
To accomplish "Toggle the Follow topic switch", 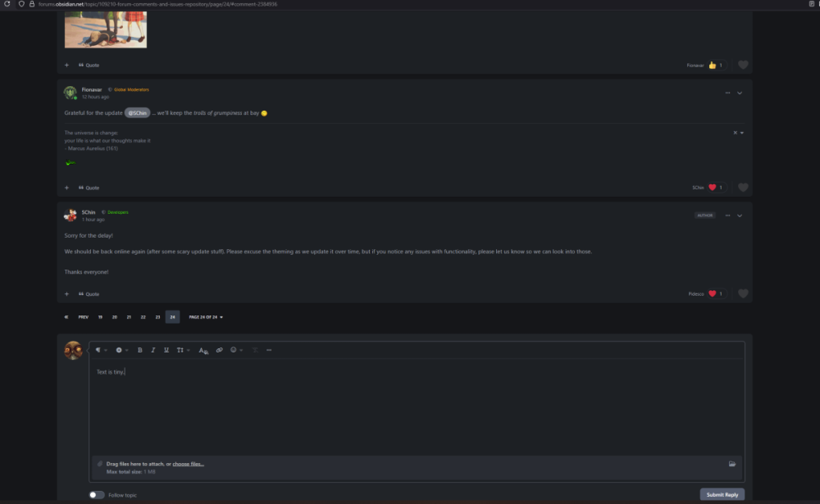I will pos(97,495).
